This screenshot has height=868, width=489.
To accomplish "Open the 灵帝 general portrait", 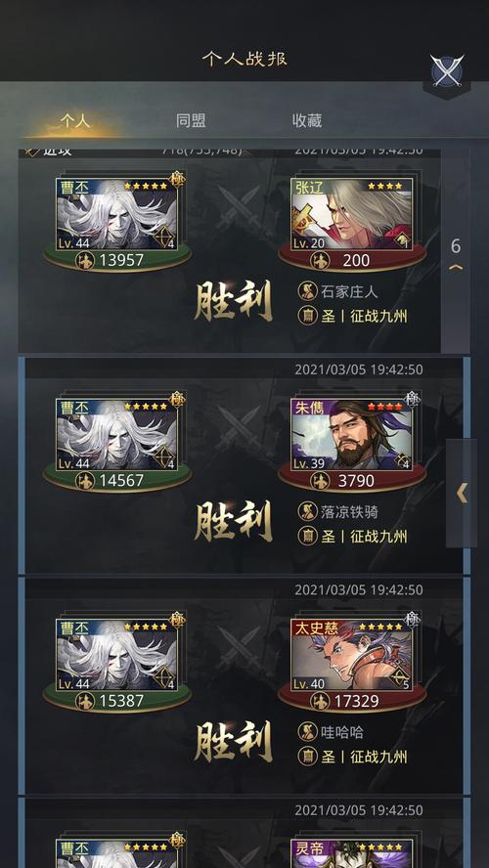I will (x=352, y=853).
